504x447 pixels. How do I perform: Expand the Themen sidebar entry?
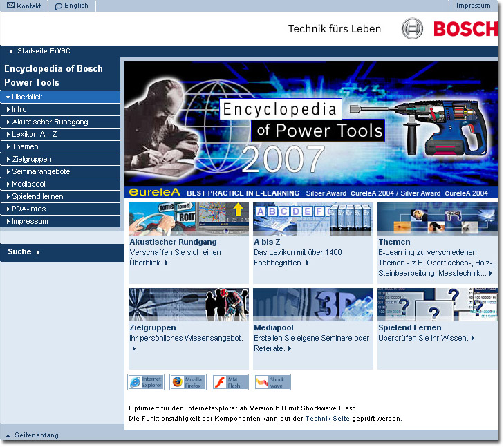point(8,146)
